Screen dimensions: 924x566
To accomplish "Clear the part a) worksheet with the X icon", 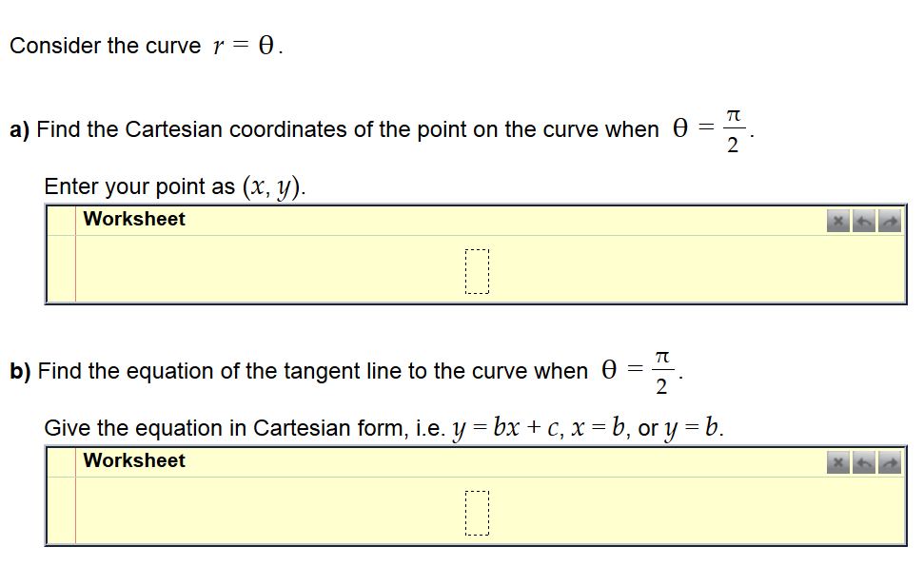I will click(x=838, y=220).
